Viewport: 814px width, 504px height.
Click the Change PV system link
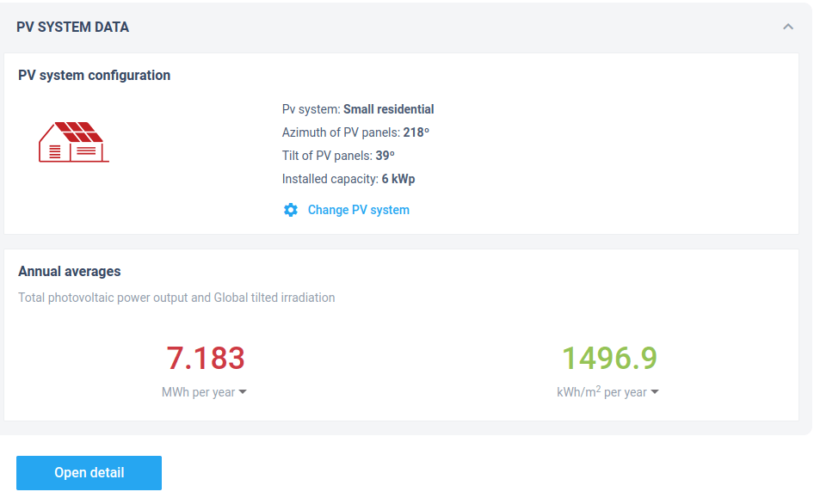point(358,210)
